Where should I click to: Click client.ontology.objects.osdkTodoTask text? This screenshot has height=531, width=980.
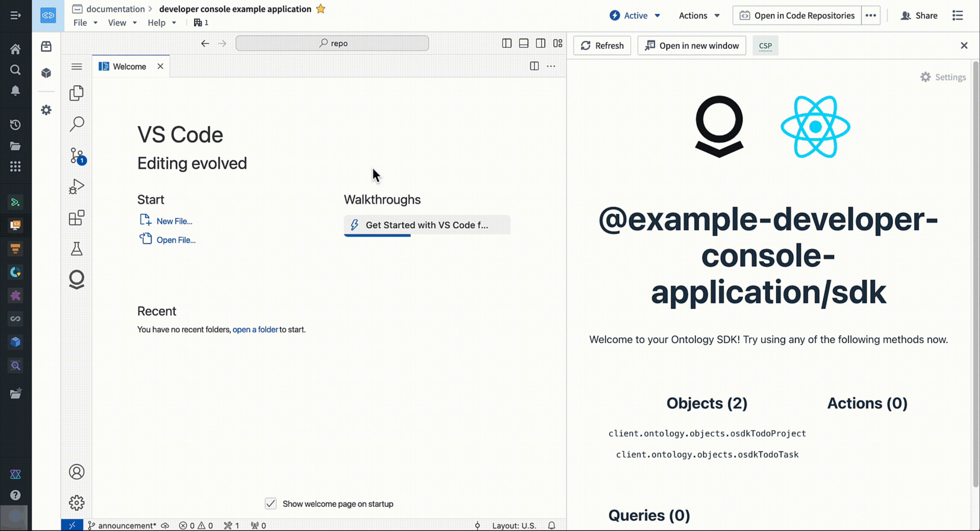(707, 454)
